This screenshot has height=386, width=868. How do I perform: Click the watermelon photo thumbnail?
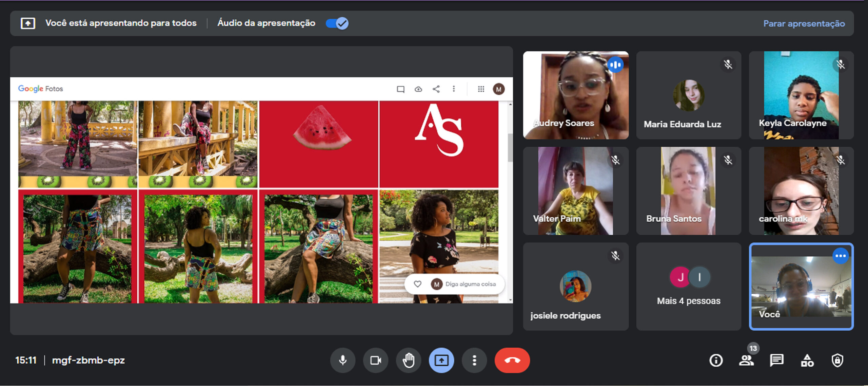pyautogui.click(x=318, y=144)
